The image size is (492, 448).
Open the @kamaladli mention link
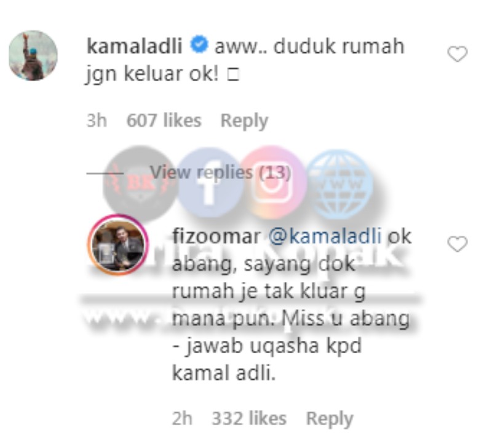pyautogui.click(x=325, y=236)
